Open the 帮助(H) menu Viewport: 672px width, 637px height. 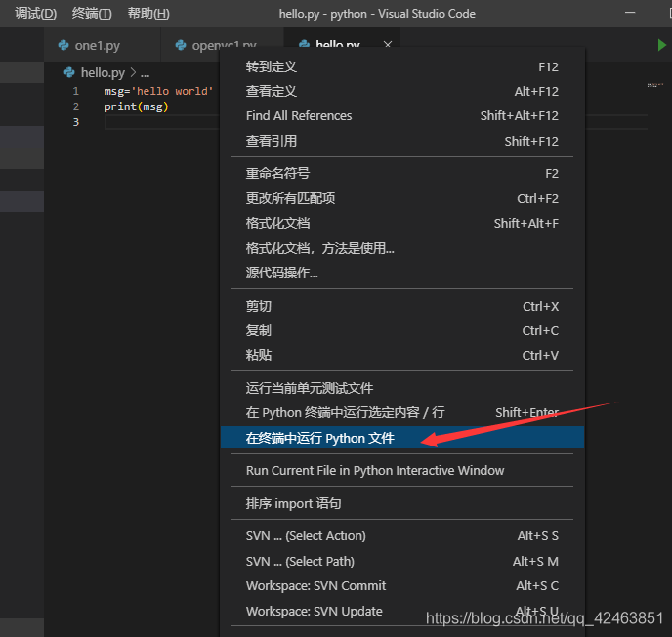tap(148, 14)
